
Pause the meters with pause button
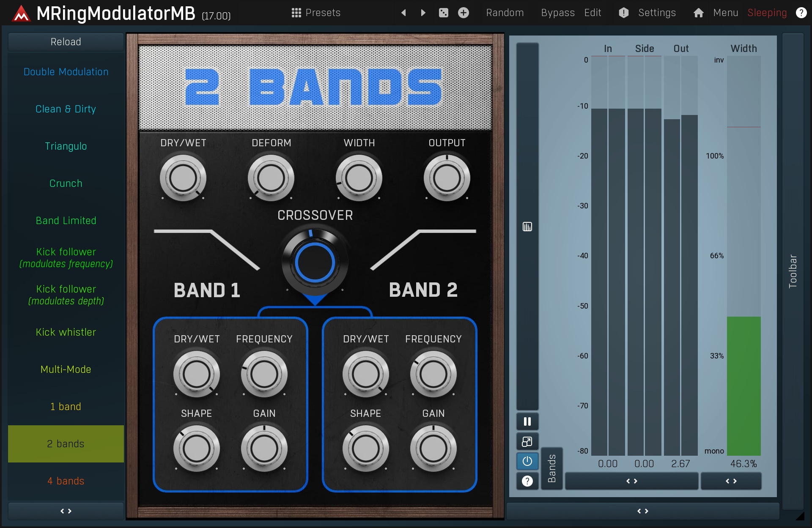(527, 421)
